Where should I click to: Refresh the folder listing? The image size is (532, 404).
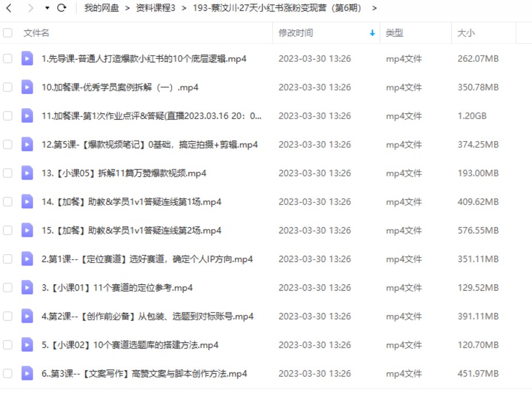tap(61, 8)
